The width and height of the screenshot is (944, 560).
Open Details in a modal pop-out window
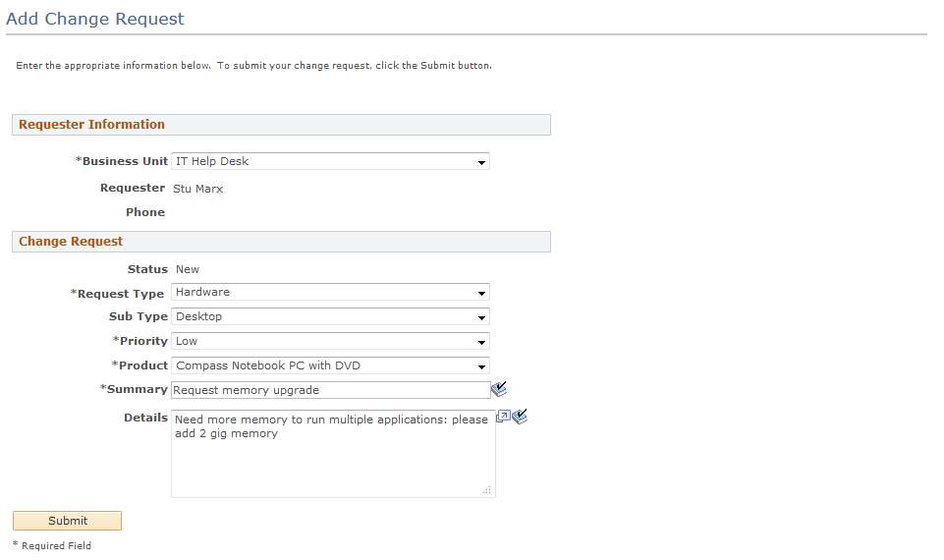pos(503,417)
